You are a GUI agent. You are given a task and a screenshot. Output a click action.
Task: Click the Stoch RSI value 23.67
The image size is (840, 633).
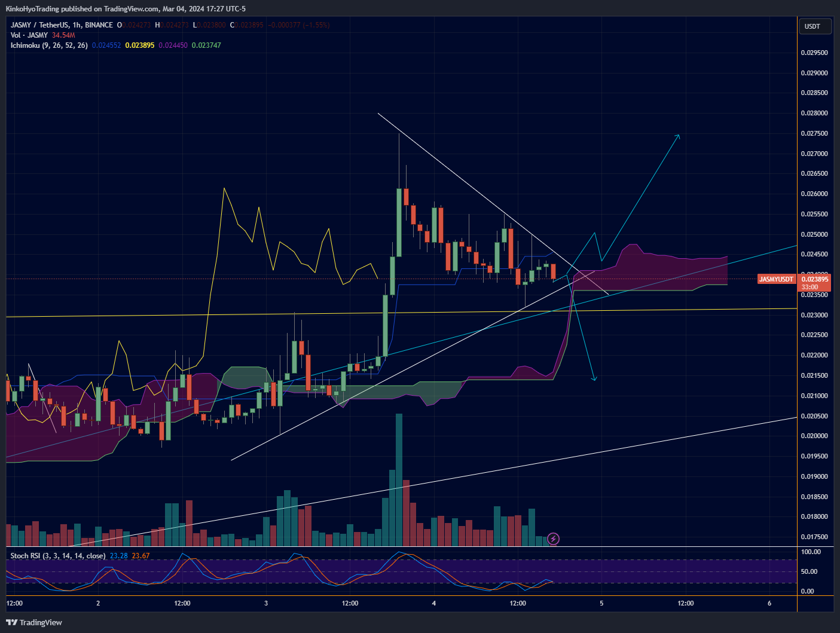click(x=141, y=556)
